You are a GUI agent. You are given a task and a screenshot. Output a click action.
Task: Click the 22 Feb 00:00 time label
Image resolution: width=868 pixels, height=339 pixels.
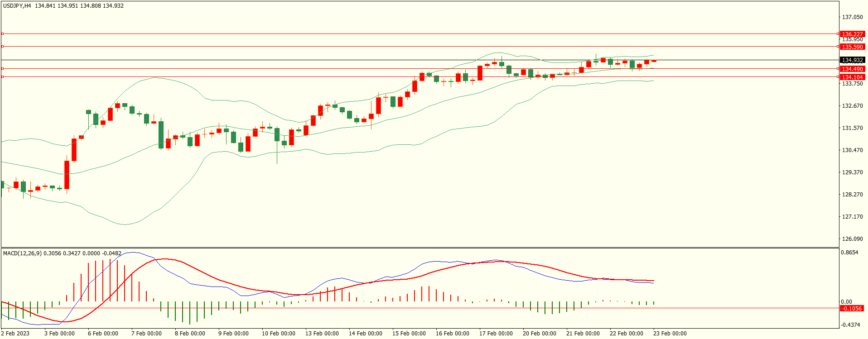pos(626,334)
